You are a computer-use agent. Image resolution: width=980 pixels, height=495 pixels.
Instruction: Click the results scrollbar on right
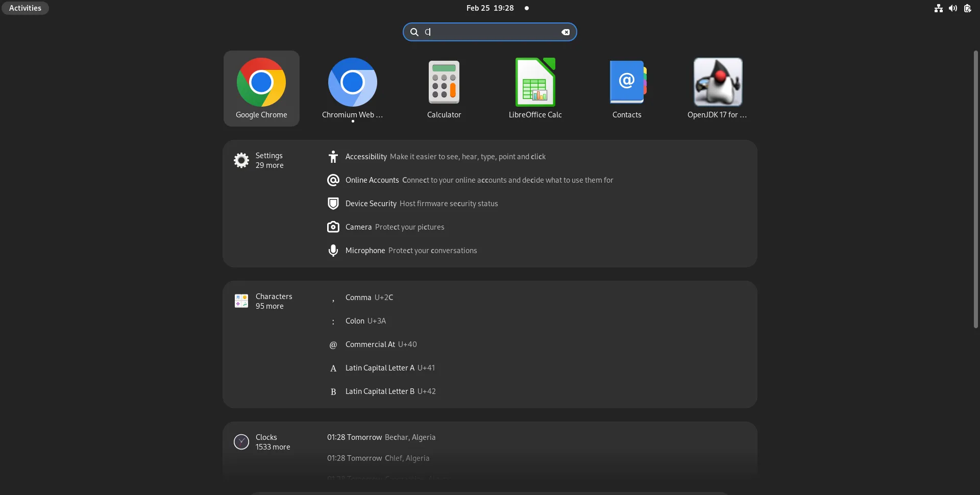(975, 189)
